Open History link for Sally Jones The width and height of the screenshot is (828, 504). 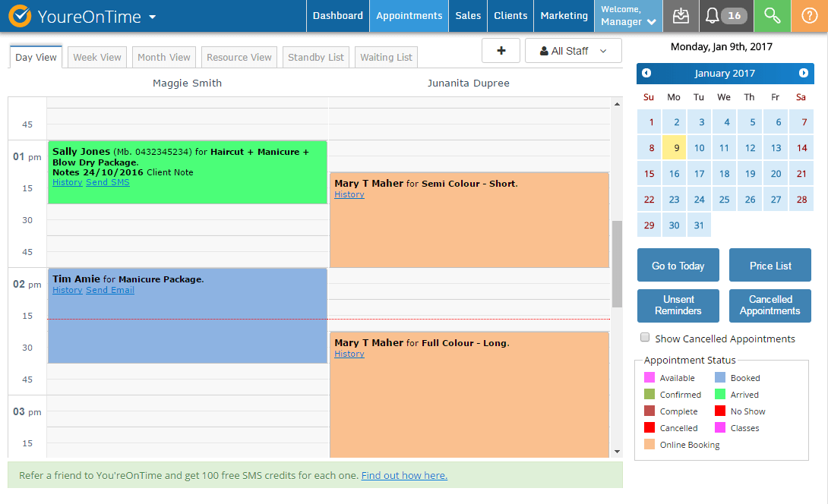click(x=67, y=183)
